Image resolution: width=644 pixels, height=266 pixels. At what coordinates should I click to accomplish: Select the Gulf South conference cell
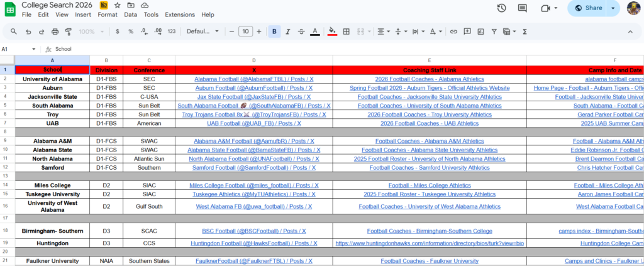pos(149,206)
